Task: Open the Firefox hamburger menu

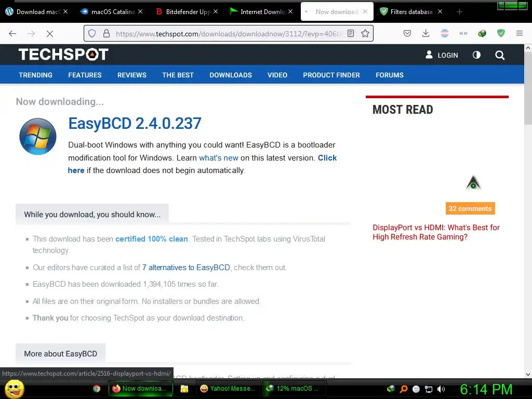Action: [x=519, y=33]
